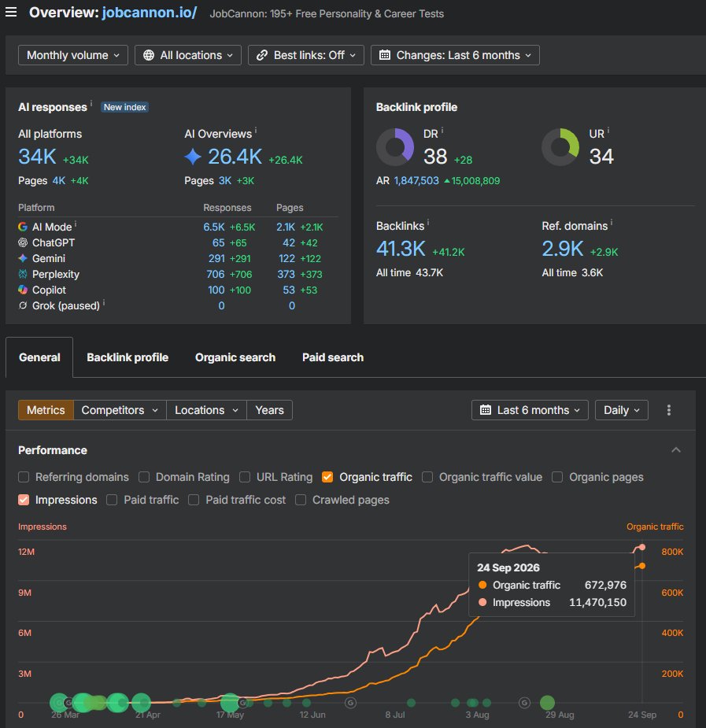Click the info icon next to Ref. domains
706x728 pixels.
(612, 223)
